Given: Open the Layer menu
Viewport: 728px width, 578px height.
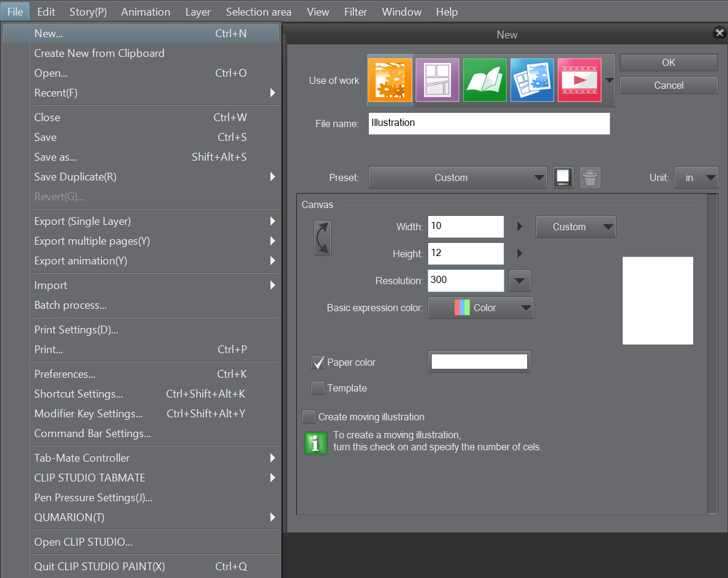Looking at the screenshot, I should [x=198, y=11].
